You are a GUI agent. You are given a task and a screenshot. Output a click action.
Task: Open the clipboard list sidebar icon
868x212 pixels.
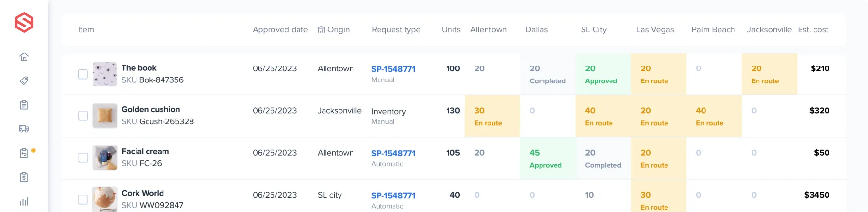click(24, 105)
